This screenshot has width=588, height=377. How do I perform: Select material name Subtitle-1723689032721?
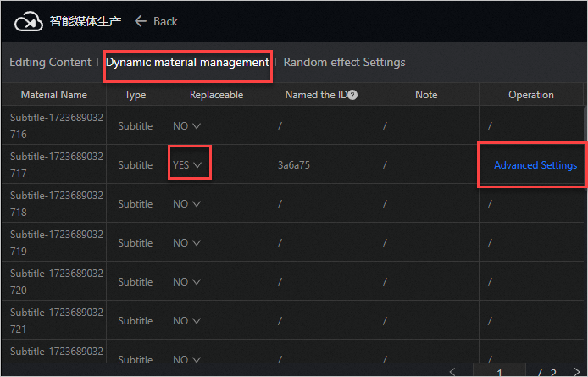(57, 321)
